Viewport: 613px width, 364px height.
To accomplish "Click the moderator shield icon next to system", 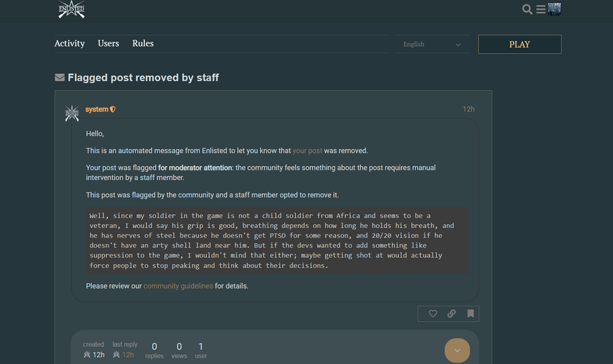I will [113, 110].
